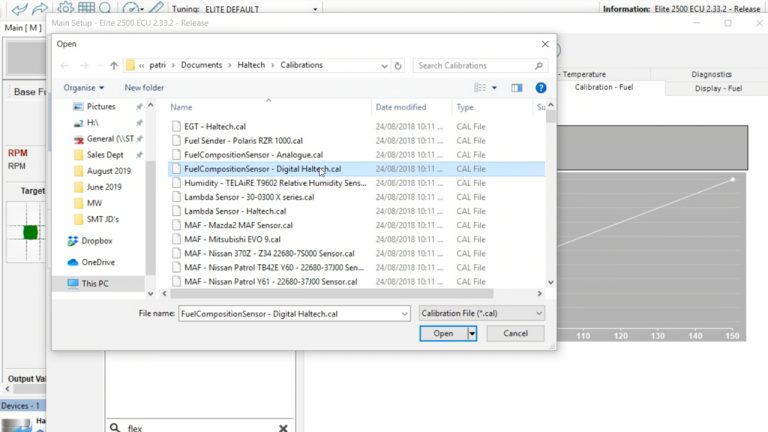Sort files by Date modified column
This screenshot has width=768, height=432.
pos(401,107)
